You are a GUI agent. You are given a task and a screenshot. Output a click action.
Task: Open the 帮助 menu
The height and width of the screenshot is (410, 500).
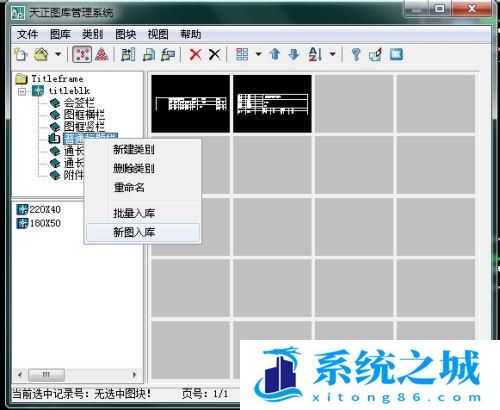pyautogui.click(x=191, y=34)
